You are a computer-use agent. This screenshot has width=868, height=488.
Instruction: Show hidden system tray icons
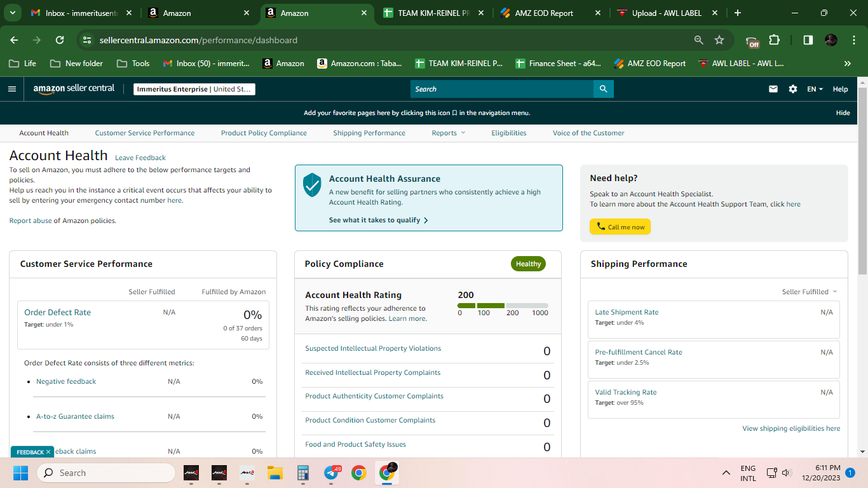[x=726, y=473]
